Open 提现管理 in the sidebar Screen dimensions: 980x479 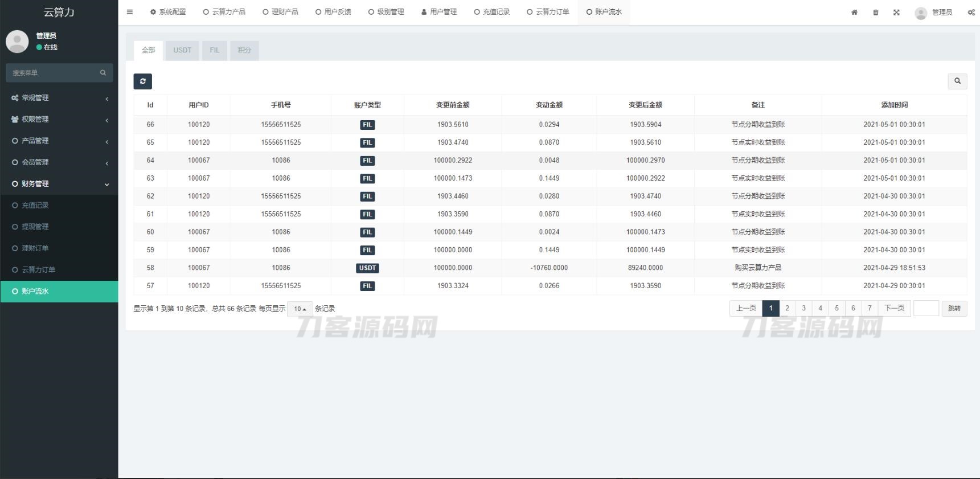point(35,227)
